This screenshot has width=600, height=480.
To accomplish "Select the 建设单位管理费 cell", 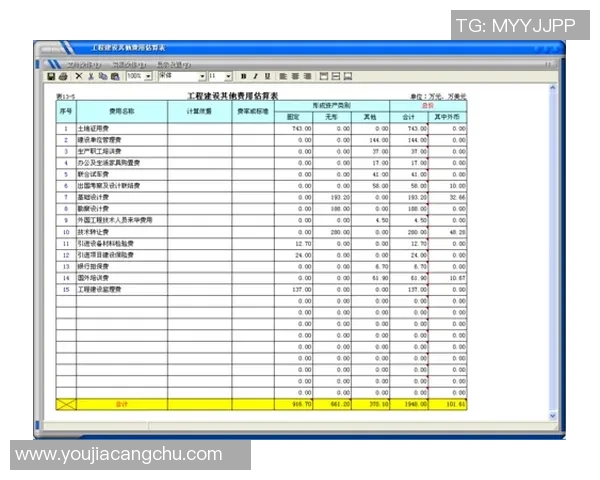I will (x=122, y=140).
